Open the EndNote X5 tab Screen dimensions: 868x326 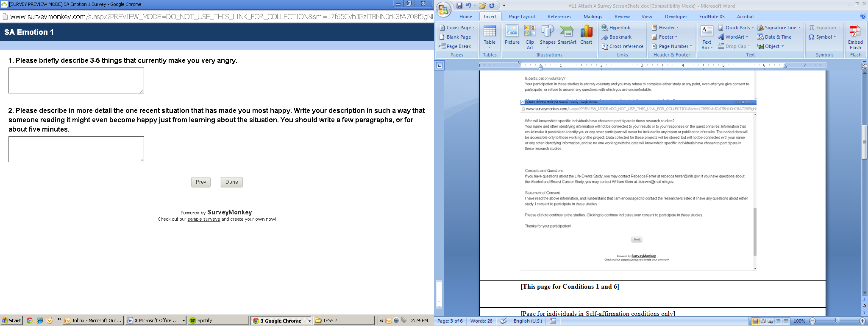pos(712,17)
